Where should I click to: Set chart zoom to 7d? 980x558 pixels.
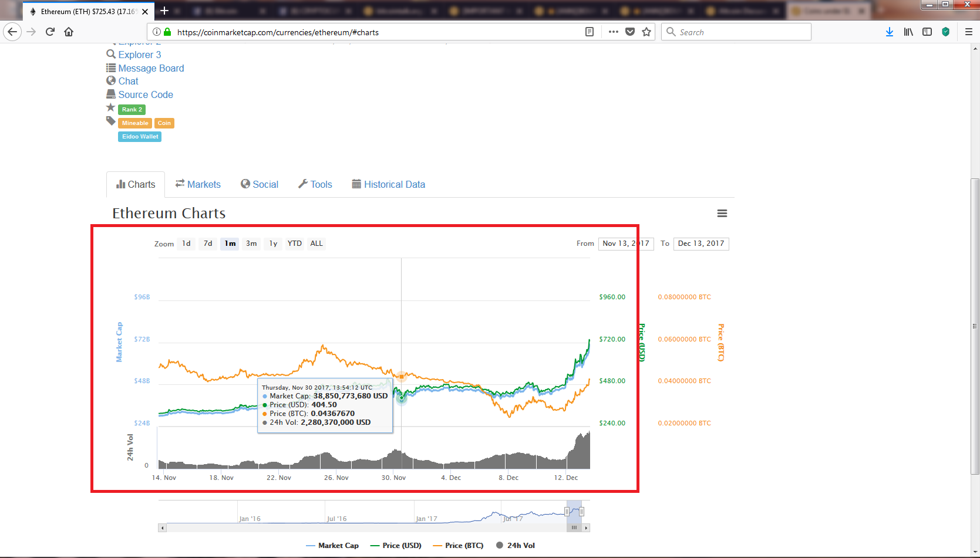pyautogui.click(x=208, y=244)
